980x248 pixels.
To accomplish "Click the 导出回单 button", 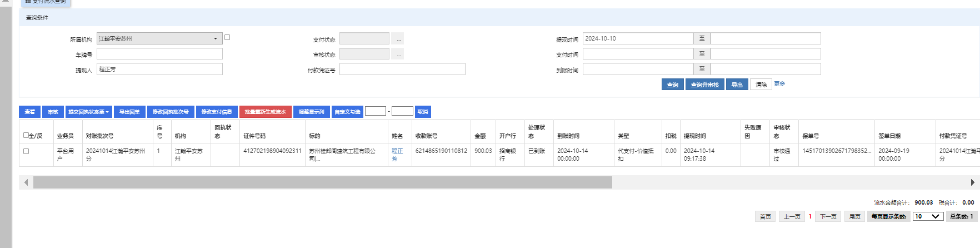I will pos(129,112).
